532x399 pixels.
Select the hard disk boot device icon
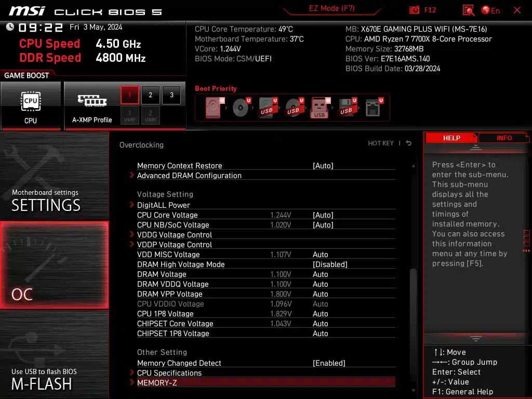214,108
